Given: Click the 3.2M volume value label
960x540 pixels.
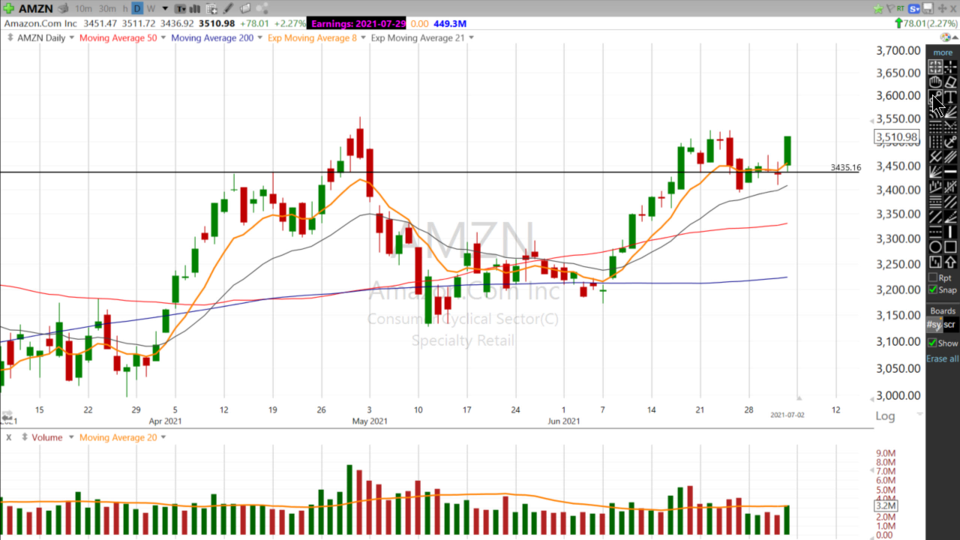Looking at the screenshot, I should click(x=886, y=506).
